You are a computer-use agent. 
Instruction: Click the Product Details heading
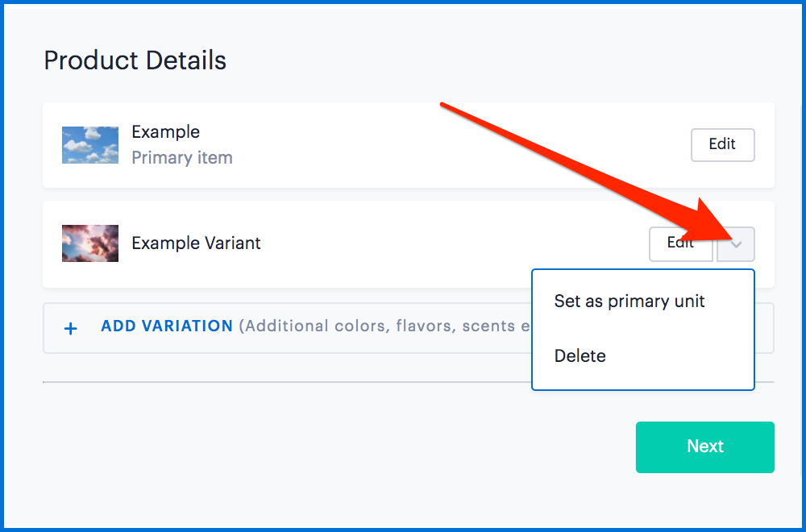click(135, 60)
